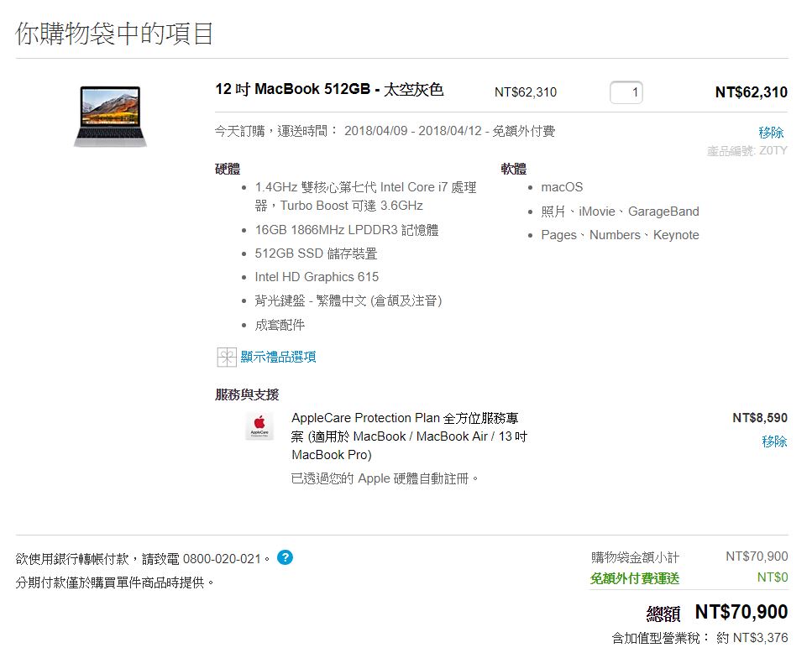The width and height of the screenshot is (812, 653).
Task: Click the 已透過您的 Apple 硬體自動註冊 note
Action: (x=385, y=478)
